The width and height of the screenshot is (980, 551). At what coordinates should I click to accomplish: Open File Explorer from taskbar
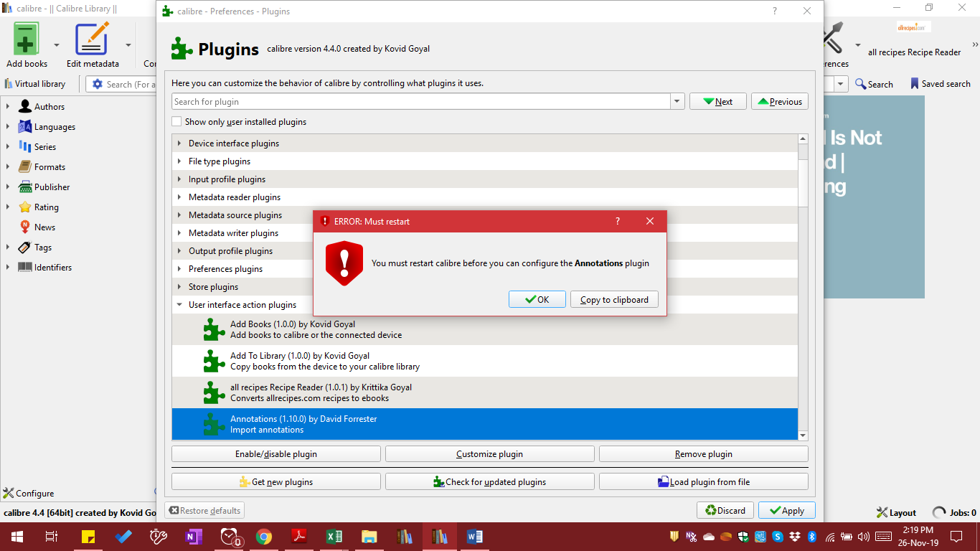click(369, 537)
